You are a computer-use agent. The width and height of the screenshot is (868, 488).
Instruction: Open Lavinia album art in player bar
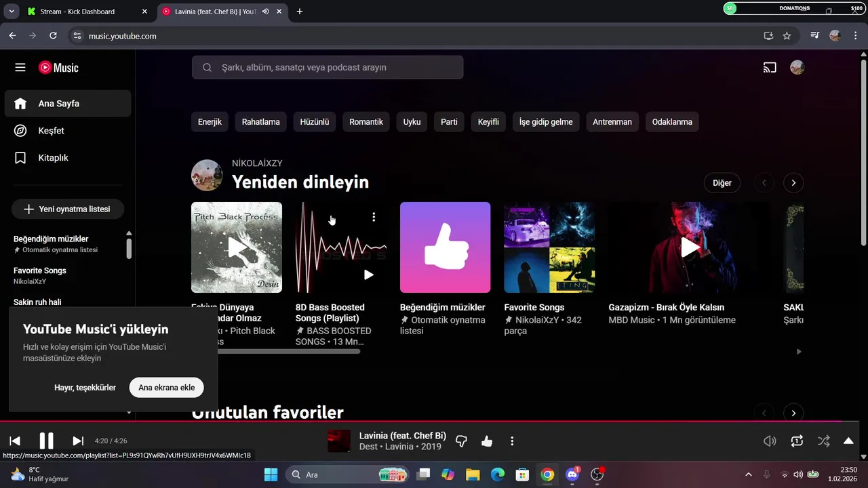click(339, 441)
